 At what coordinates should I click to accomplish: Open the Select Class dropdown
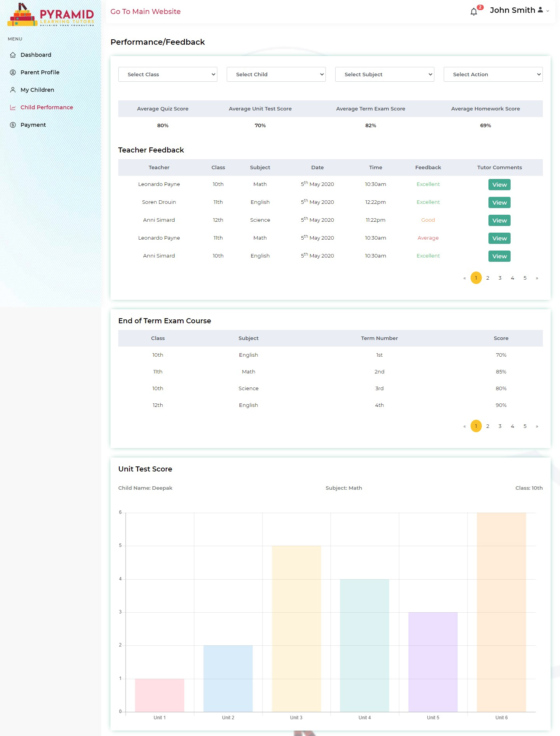168,74
